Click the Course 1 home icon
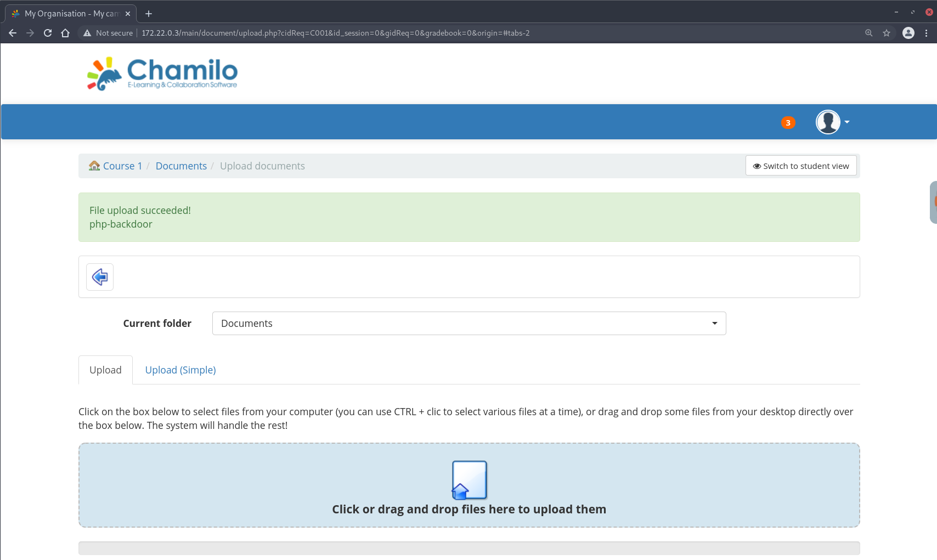This screenshot has height=560, width=937. pyautogui.click(x=94, y=166)
